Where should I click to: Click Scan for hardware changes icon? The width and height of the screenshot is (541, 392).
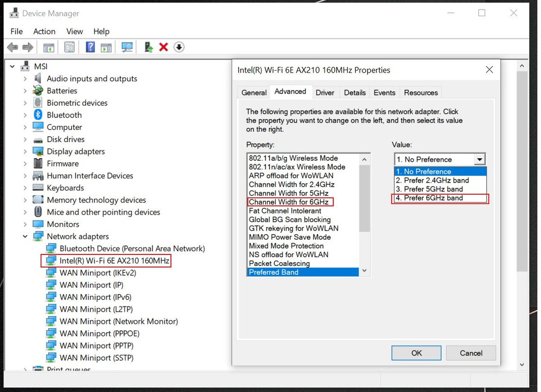tap(127, 47)
